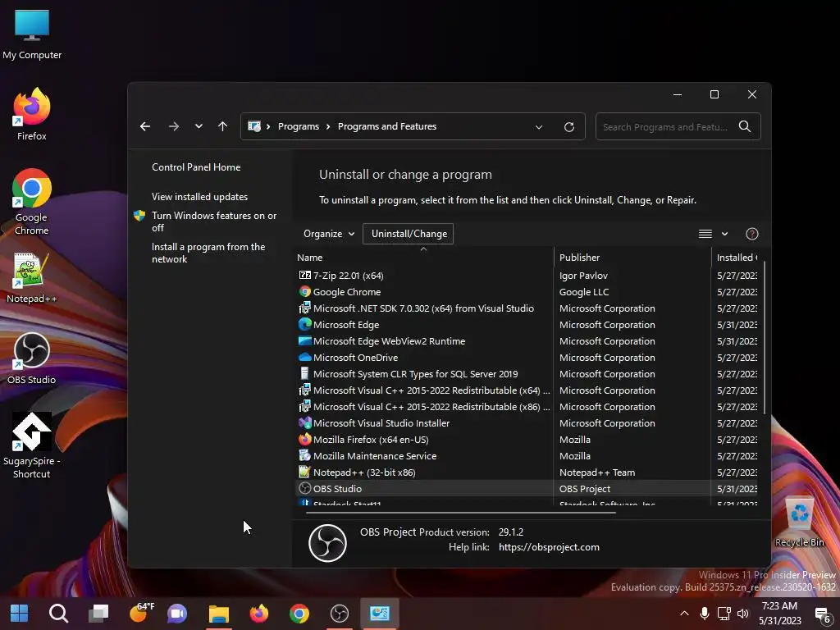This screenshot has height=630, width=840.
Task: Click horizontal scrollbar under program list
Action: tap(461, 513)
